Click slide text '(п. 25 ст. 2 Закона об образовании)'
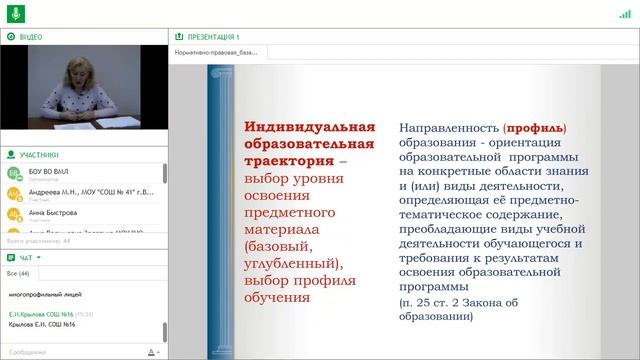The height and width of the screenshot is (360, 640). tap(459, 309)
